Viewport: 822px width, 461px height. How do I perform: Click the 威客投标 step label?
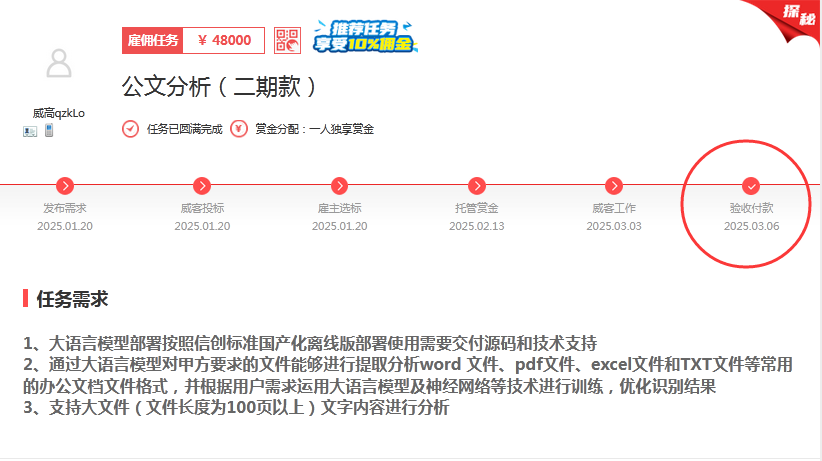[x=202, y=208]
